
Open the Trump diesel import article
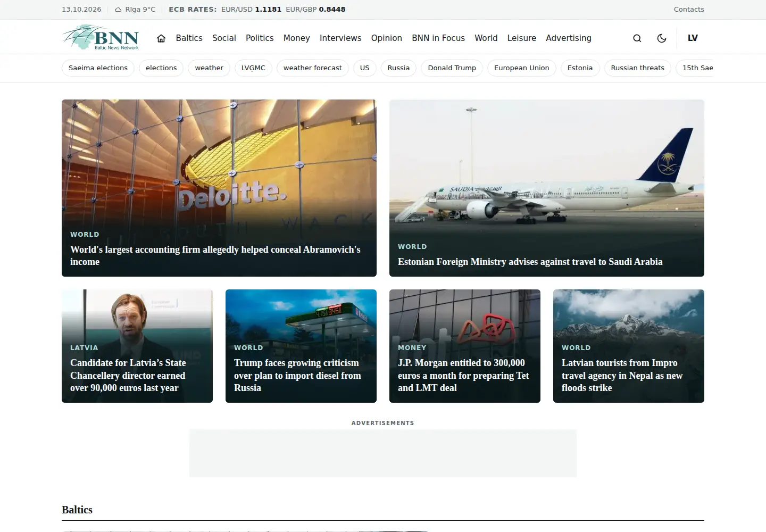click(297, 375)
